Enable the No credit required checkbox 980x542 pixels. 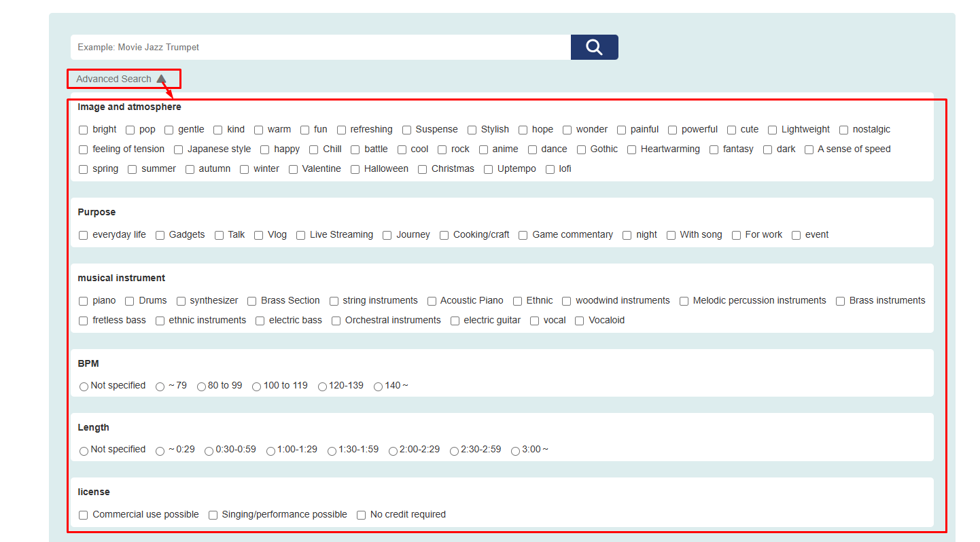362,515
